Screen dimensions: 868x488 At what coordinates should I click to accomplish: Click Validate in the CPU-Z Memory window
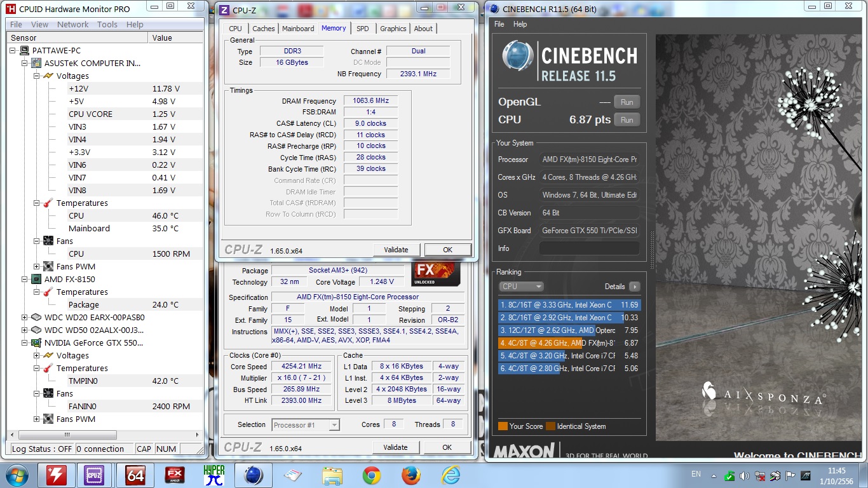pyautogui.click(x=396, y=250)
